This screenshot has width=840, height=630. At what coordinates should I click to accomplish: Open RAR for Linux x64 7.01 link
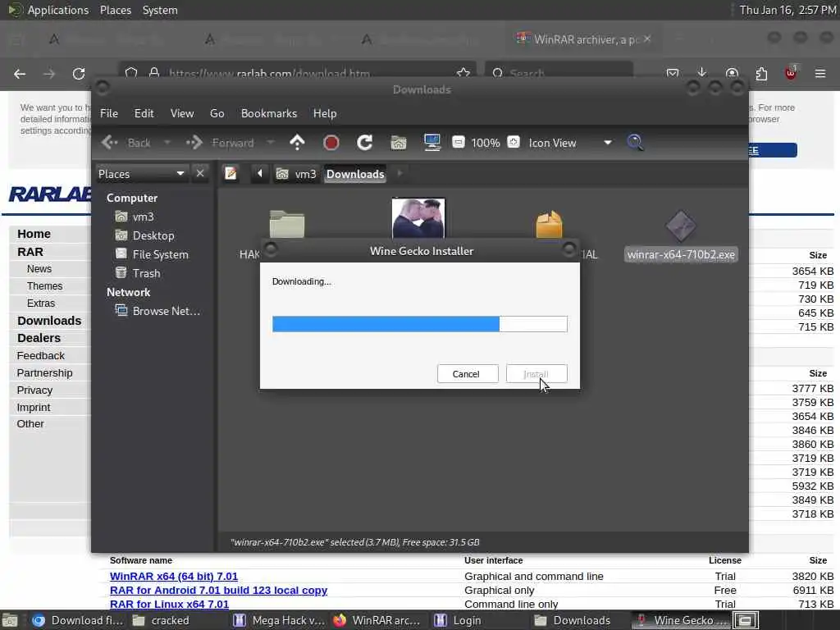coord(169,604)
